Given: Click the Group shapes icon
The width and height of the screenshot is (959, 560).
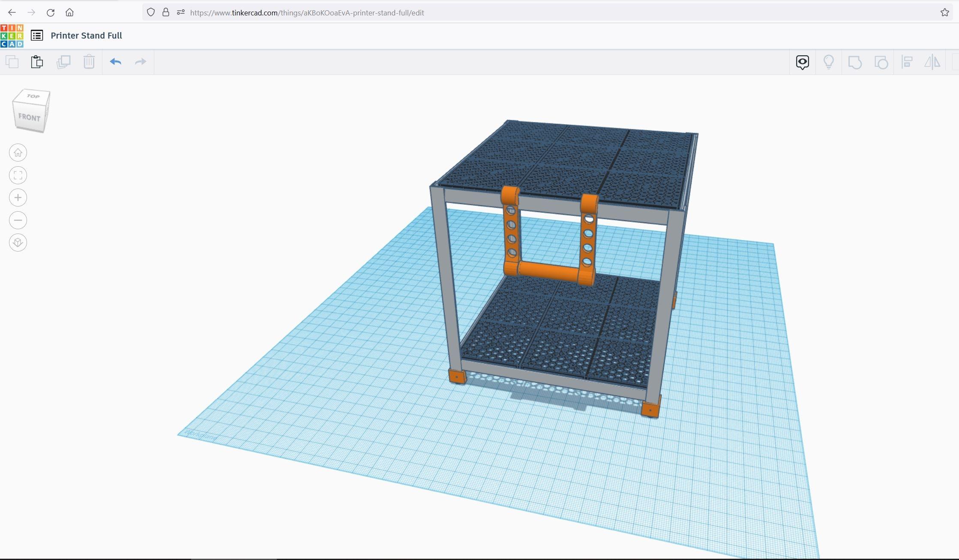Looking at the screenshot, I should tap(855, 62).
